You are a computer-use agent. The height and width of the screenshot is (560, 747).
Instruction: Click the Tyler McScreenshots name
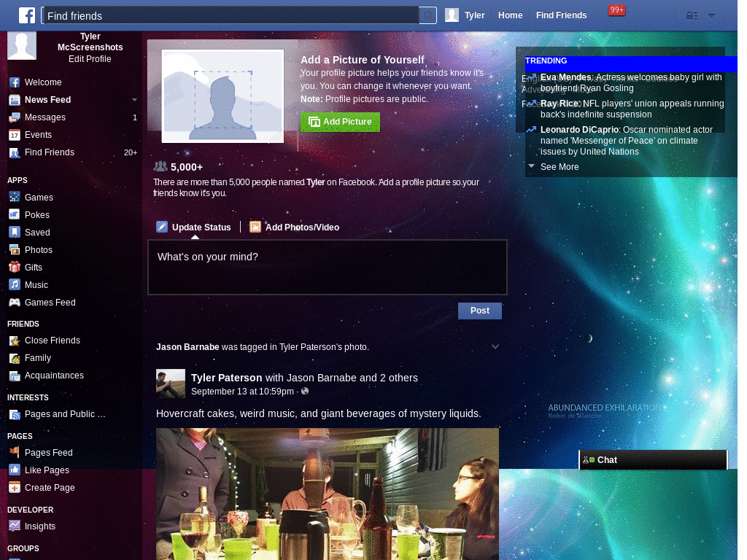(x=90, y=42)
